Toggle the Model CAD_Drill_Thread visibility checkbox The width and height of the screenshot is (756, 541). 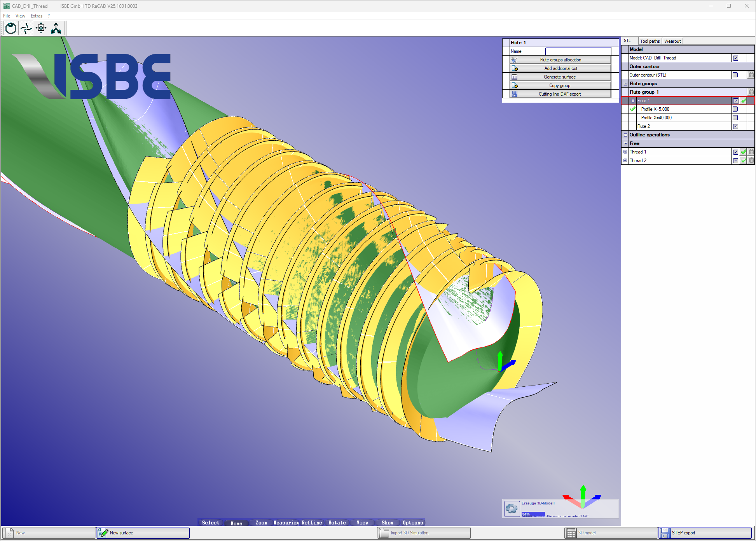[x=735, y=58]
